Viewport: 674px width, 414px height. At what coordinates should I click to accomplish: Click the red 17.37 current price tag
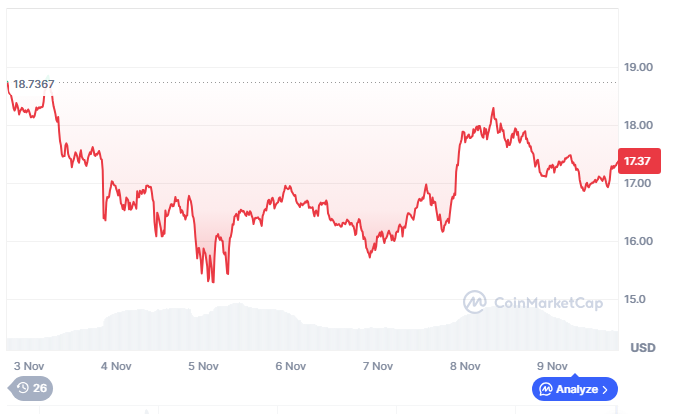coord(637,161)
